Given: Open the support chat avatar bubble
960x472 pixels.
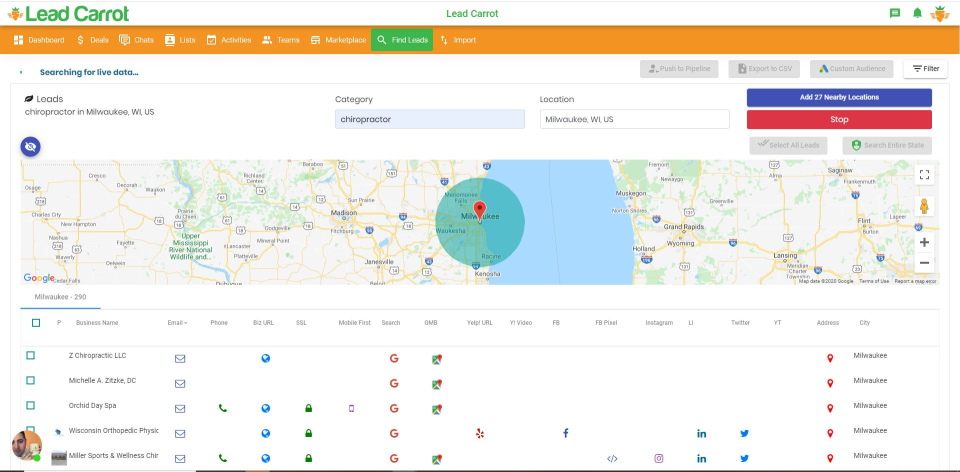Looking at the screenshot, I should (27, 446).
